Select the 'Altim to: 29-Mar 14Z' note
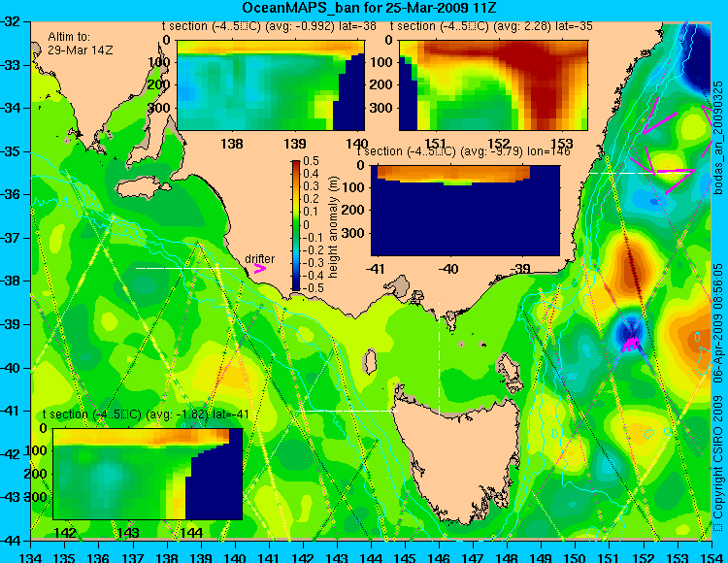This screenshot has height=563, width=728. (79, 44)
